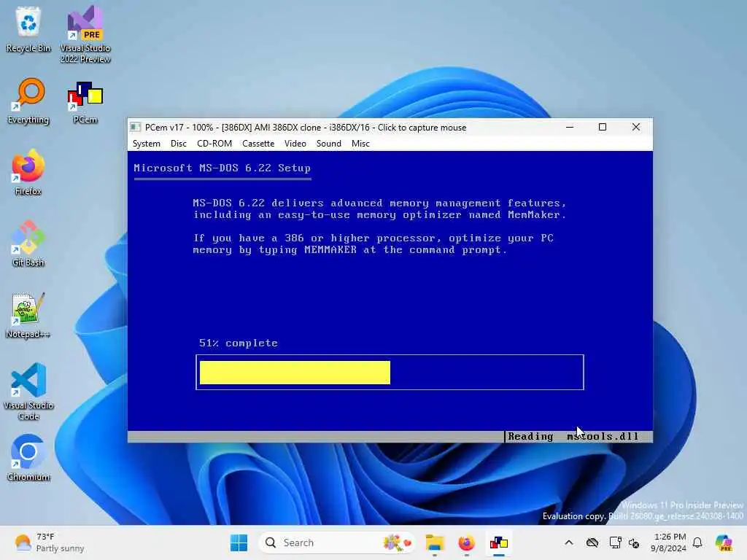The image size is (747, 560).
Task: Open the System menu in PCem
Action: [x=146, y=144]
